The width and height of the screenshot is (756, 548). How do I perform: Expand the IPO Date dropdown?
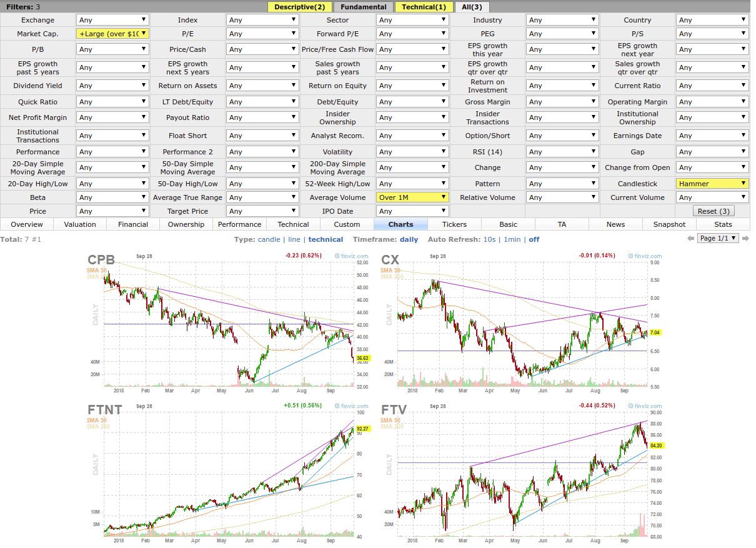click(x=412, y=211)
